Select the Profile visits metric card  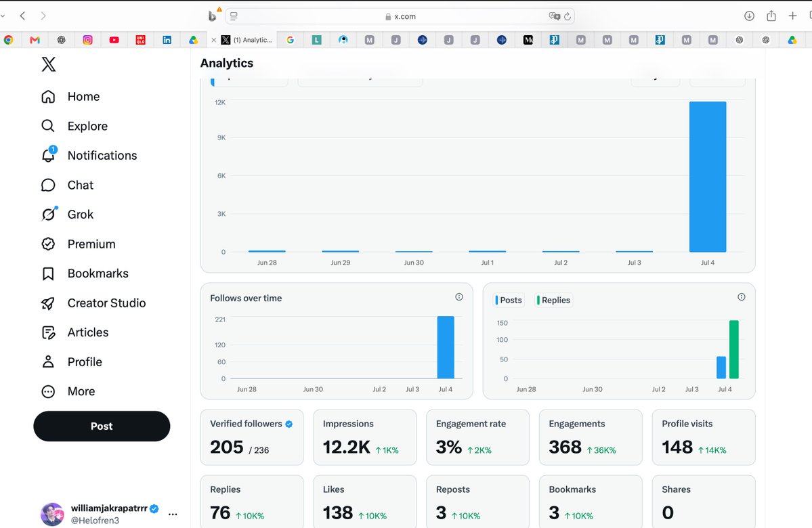[x=703, y=437]
